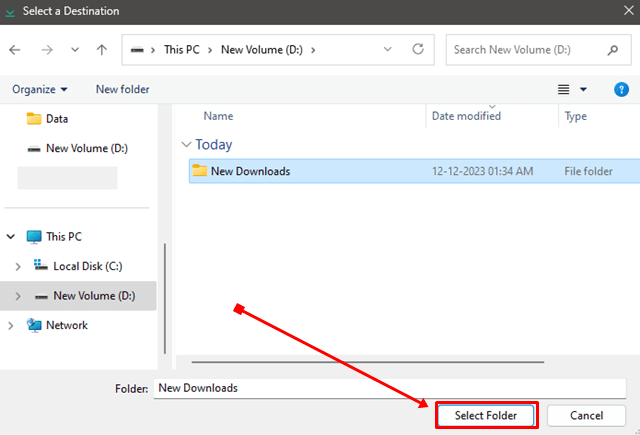Collapse the This PC tree node
Viewport: 640px width, 435px height.
click(x=11, y=237)
